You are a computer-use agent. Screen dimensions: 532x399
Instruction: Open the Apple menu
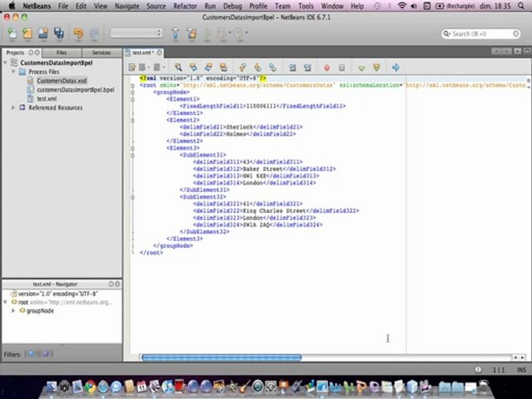[12, 6]
